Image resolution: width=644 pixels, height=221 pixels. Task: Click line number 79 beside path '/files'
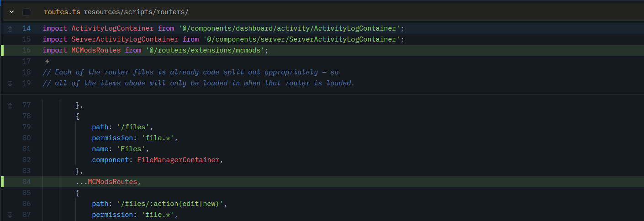26,127
